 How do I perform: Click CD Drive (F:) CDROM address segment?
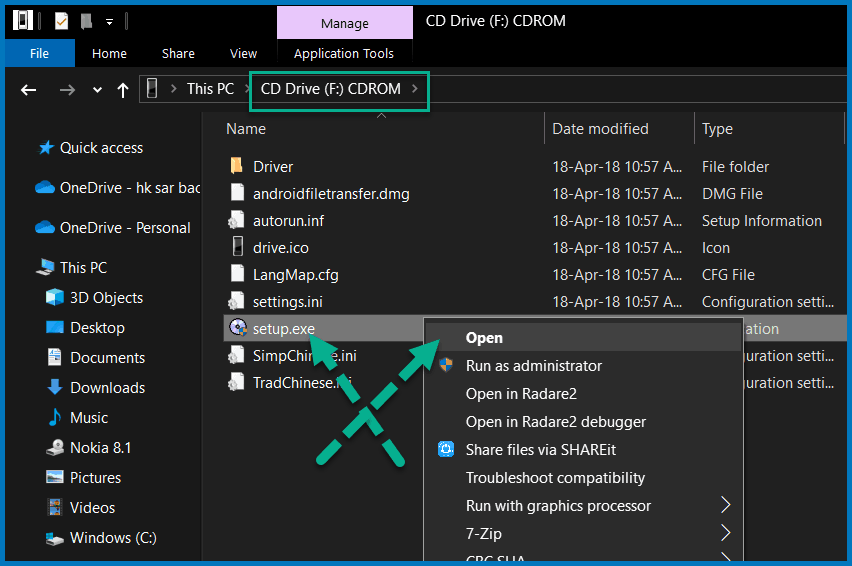point(330,89)
